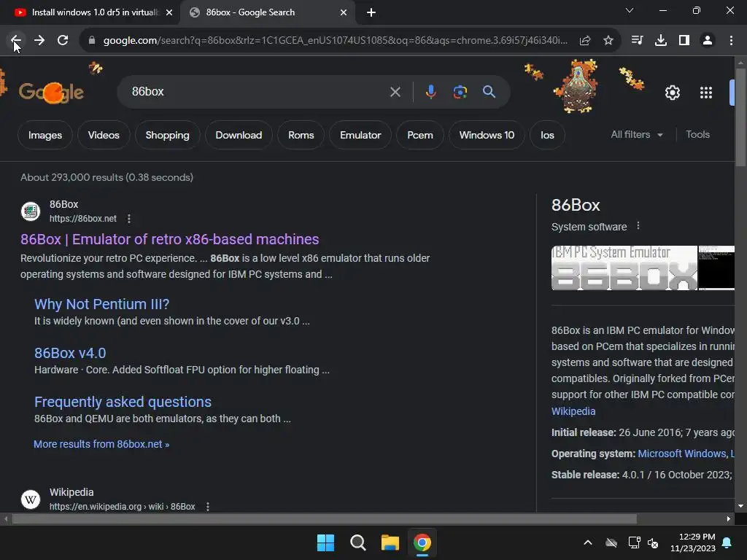
Task: Open the Frequently asked questions link
Action: [123, 402]
